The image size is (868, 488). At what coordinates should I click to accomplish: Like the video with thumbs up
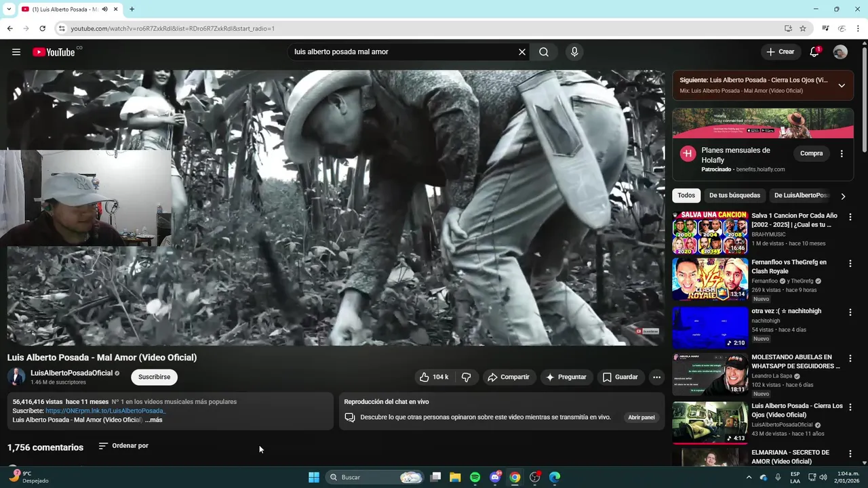click(433, 377)
